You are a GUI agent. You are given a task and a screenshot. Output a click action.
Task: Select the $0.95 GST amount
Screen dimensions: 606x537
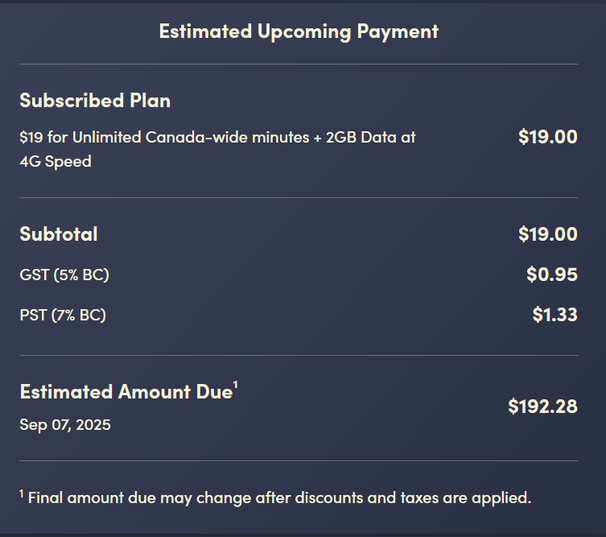pyautogui.click(x=552, y=274)
